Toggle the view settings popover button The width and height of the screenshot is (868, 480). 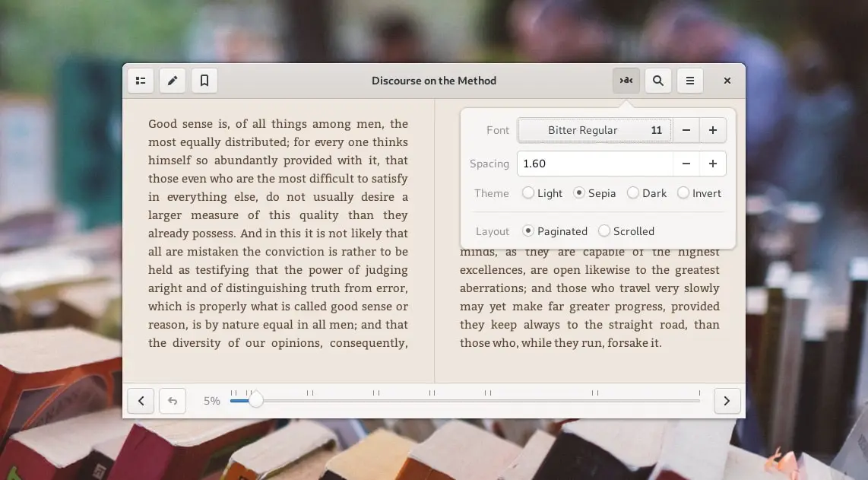click(x=626, y=81)
